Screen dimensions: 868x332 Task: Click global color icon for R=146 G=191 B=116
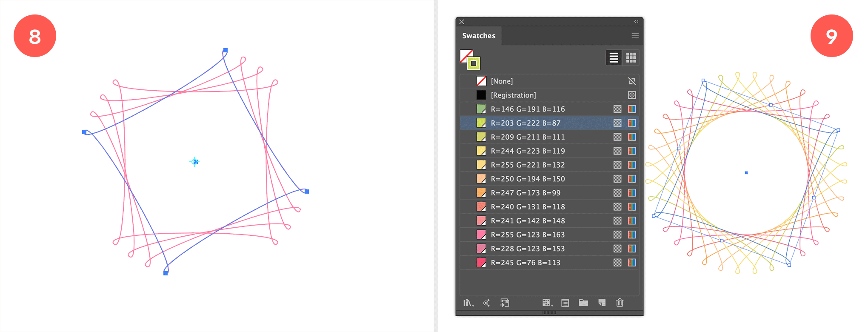[x=617, y=109]
